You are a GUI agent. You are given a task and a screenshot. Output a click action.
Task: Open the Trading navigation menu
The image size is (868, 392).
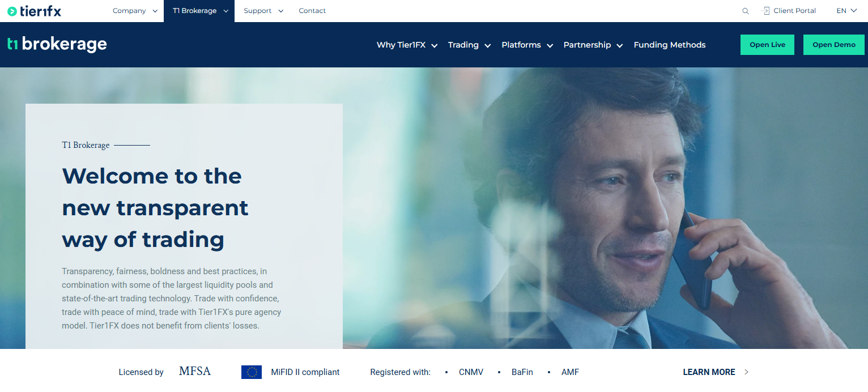pos(469,45)
